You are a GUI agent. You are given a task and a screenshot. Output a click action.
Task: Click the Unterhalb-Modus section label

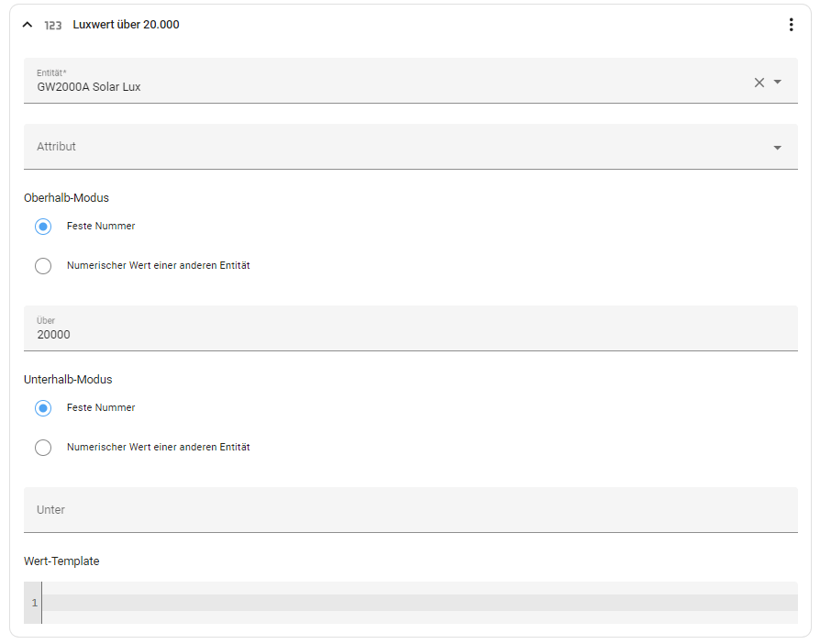click(68, 379)
